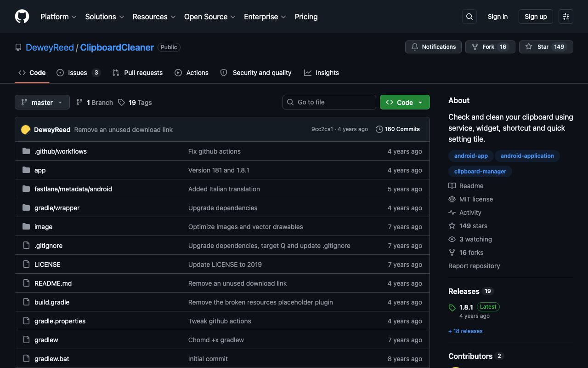
Task: Open the Pricing link
Action: click(x=306, y=17)
